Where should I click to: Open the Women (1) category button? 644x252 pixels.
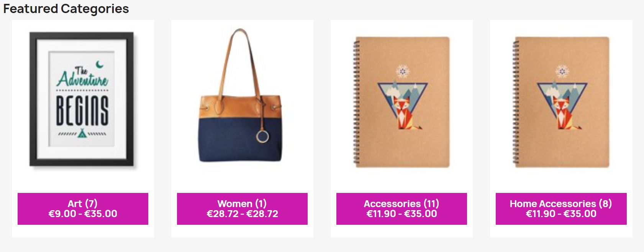point(242,209)
